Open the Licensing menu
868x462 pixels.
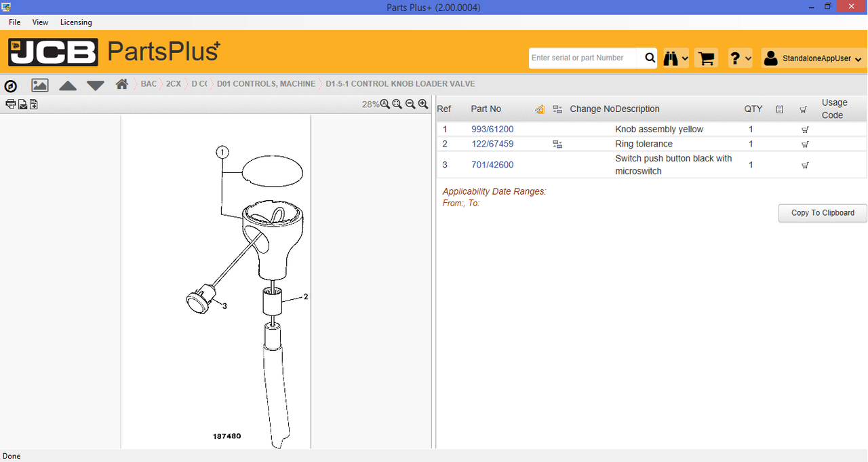click(x=76, y=22)
